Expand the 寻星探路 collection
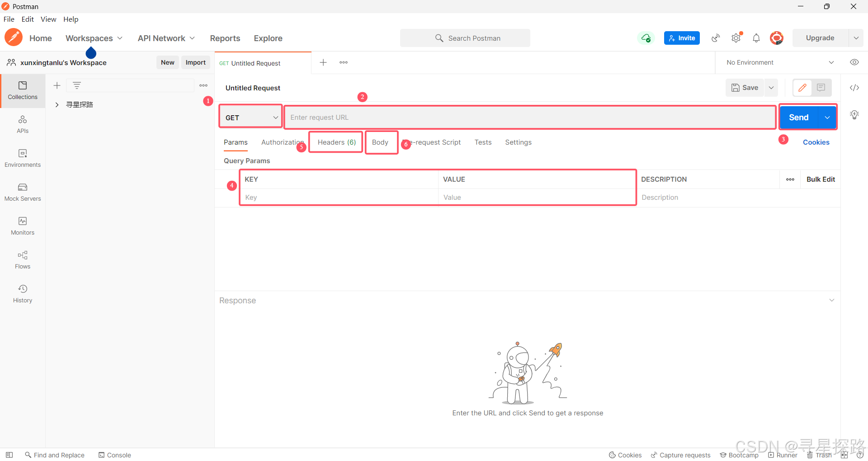 57,104
